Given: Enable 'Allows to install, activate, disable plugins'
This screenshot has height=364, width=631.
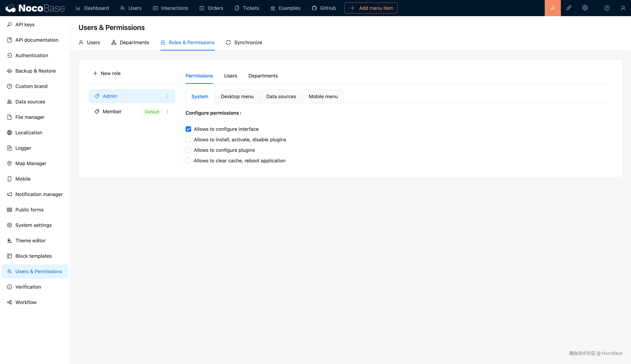Looking at the screenshot, I should tap(189, 140).
